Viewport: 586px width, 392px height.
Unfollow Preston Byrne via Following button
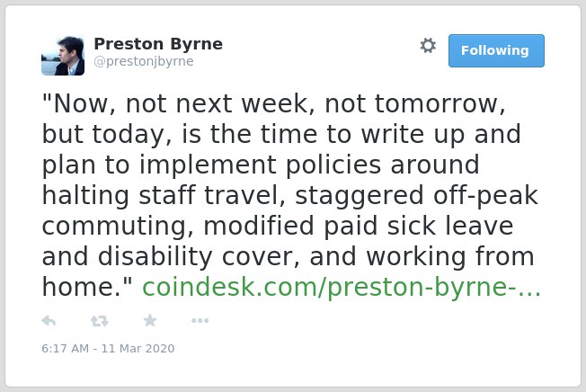tap(496, 51)
